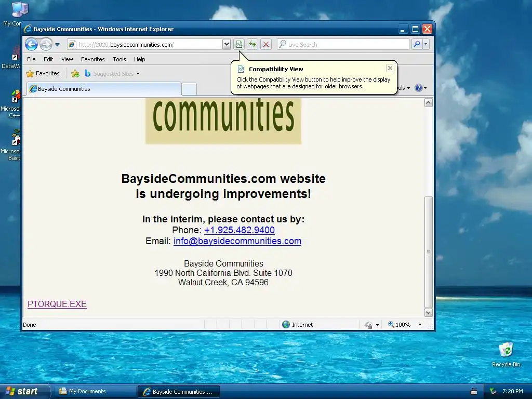Close the Compatibility View tooltip
Viewport: 532px width, 399px height.
390,68
